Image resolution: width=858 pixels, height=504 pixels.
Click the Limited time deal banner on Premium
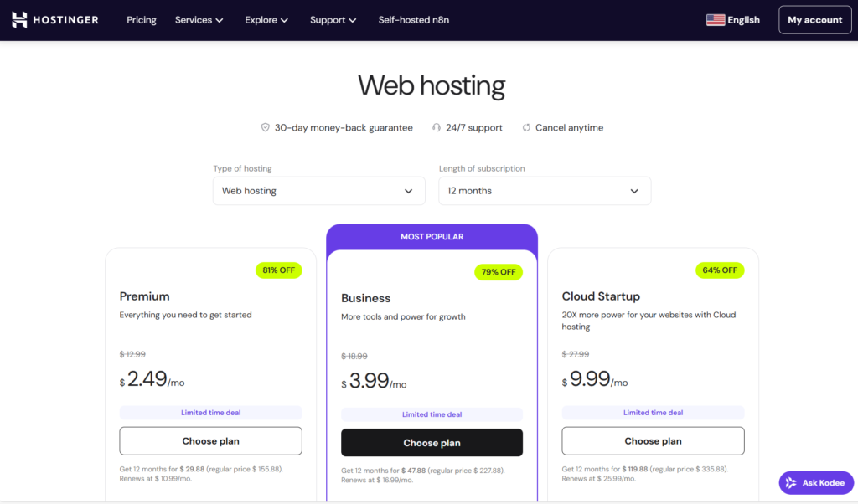[210, 412]
